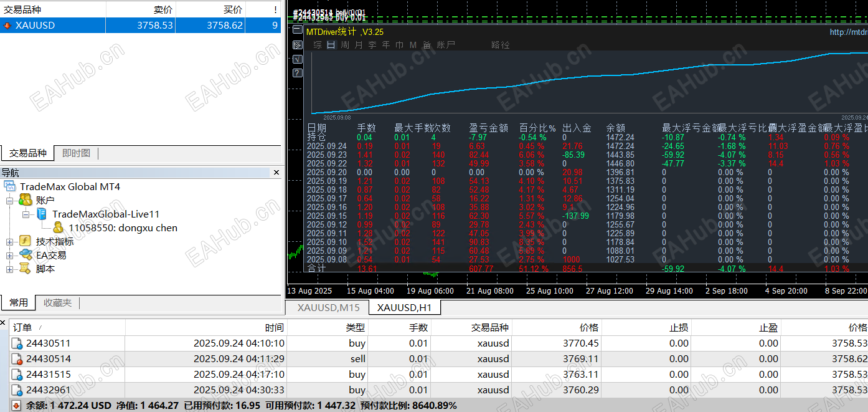Select the 备 tab in MTDriver
Screen dimensions: 868x412
tap(427, 45)
